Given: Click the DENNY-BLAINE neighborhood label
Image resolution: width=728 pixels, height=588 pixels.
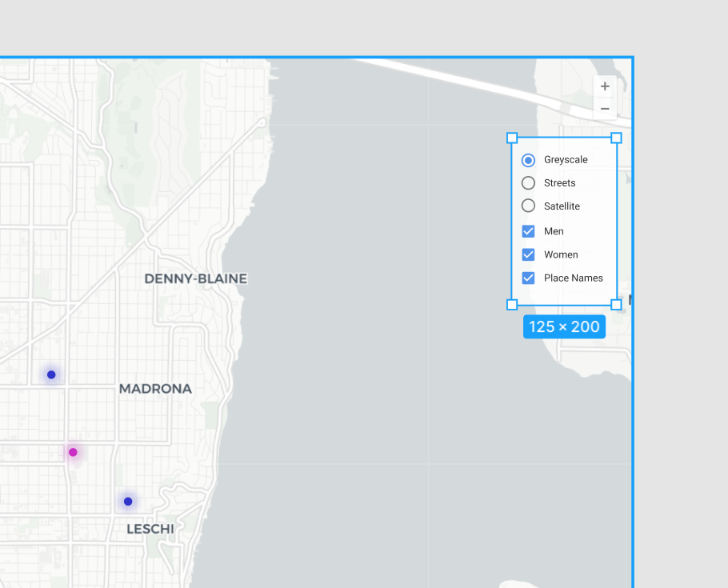Looking at the screenshot, I should [x=195, y=278].
